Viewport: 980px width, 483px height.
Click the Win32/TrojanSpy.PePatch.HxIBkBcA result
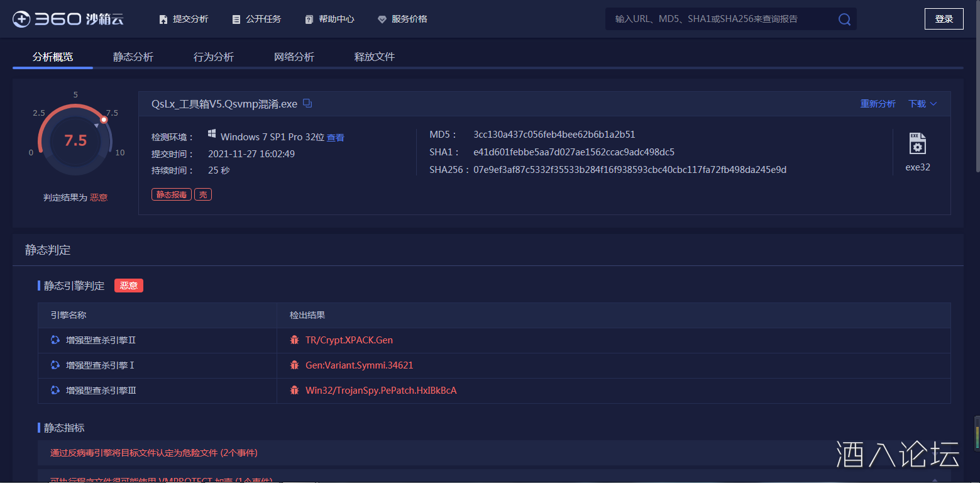tap(381, 391)
